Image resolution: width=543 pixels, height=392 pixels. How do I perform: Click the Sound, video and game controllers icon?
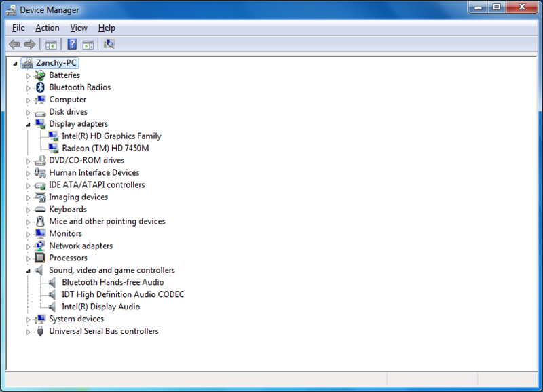click(40, 270)
